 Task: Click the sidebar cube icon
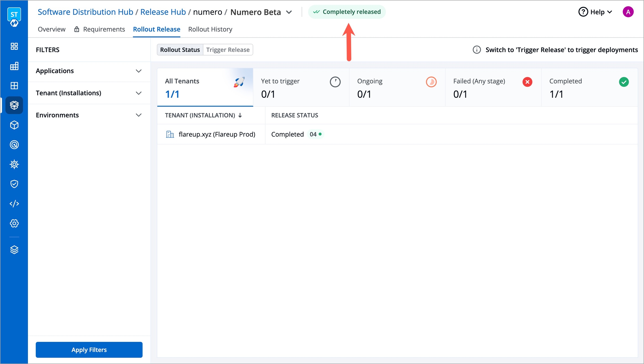(14, 125)
